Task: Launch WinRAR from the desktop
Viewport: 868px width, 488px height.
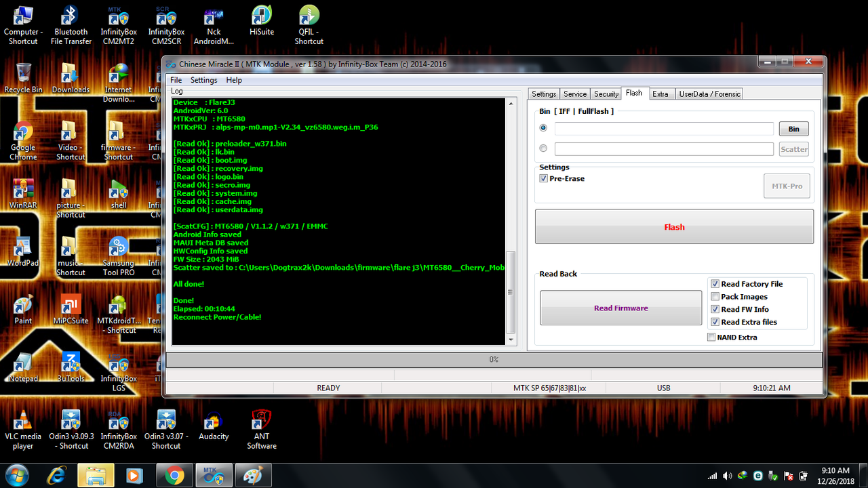Action: [x=23, y=193]
